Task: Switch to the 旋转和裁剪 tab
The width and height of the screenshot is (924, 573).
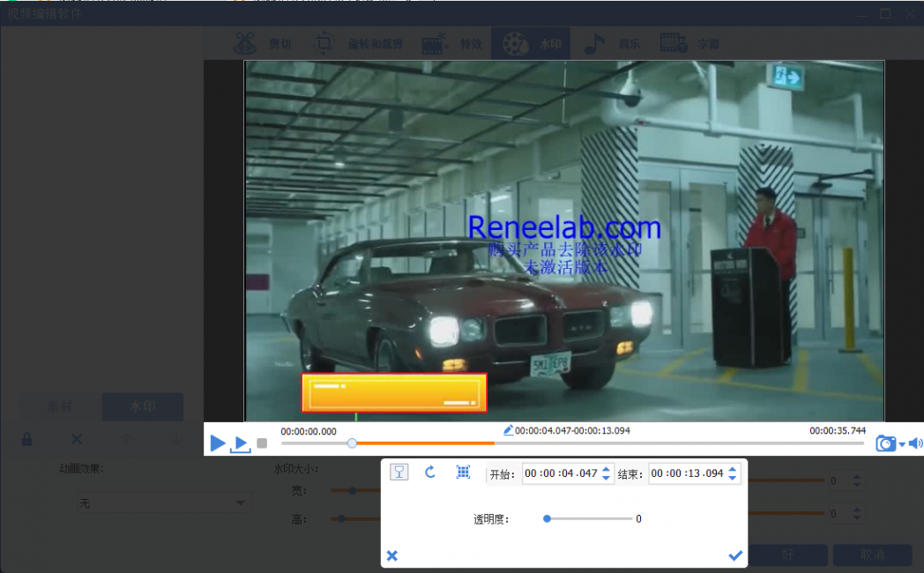Action: point(359,43)
